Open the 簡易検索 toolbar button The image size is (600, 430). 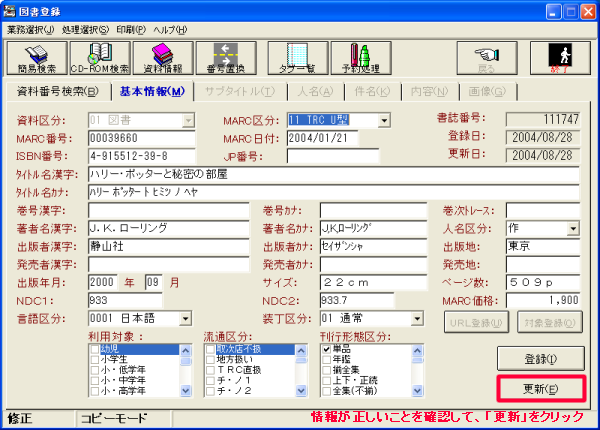(37, 58)
